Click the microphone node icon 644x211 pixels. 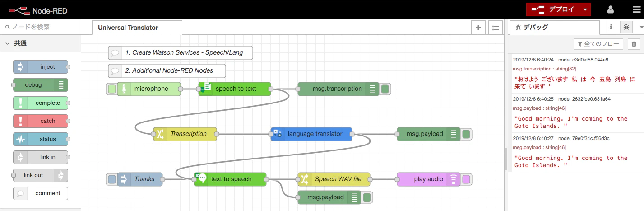(124, 89)
